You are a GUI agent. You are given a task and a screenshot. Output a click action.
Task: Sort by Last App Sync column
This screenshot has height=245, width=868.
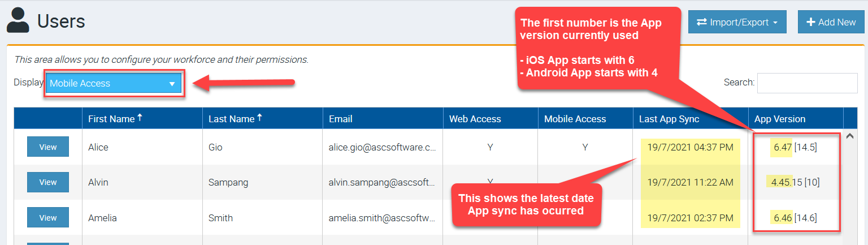point(669,119)
